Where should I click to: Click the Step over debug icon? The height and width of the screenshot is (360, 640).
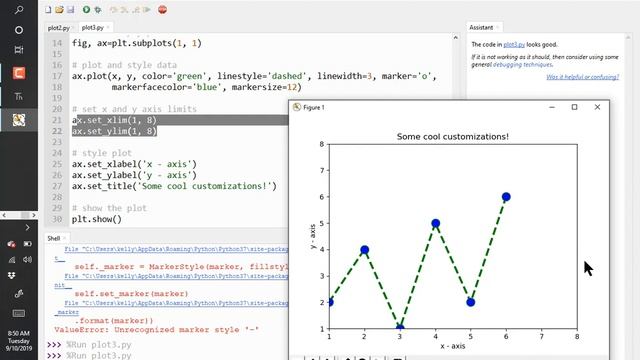click(113, 9)
